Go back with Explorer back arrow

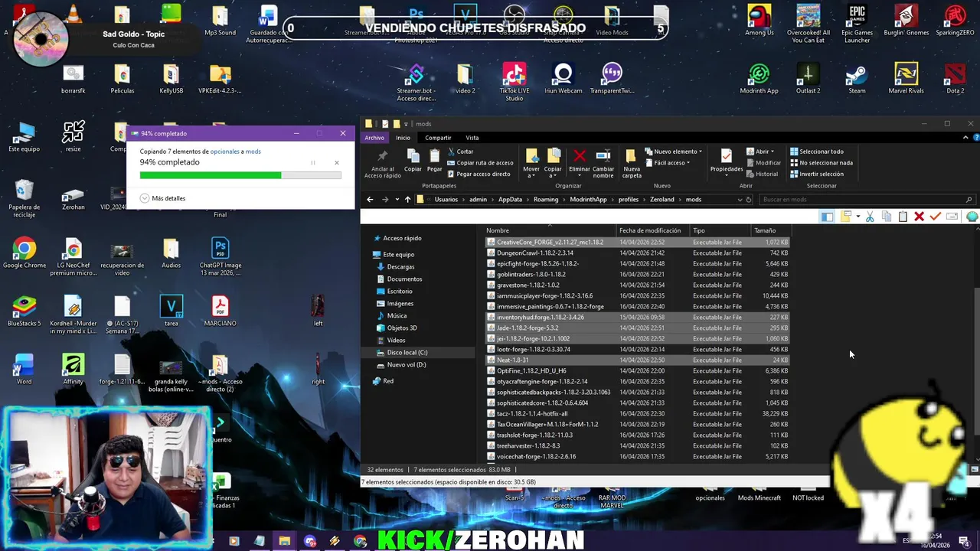click(370, 200)
